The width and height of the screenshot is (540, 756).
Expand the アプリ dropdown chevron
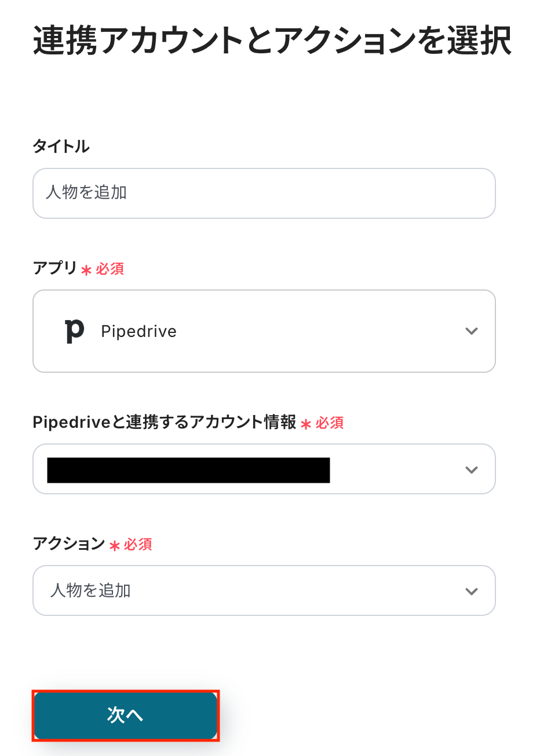pyautogui.click(x=472, y=331)
